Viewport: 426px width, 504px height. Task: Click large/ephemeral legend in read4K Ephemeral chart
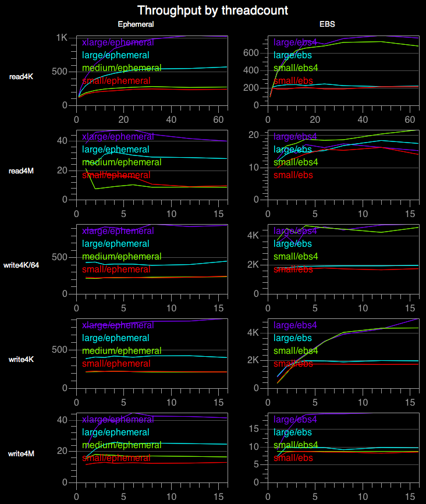[116, 55]
